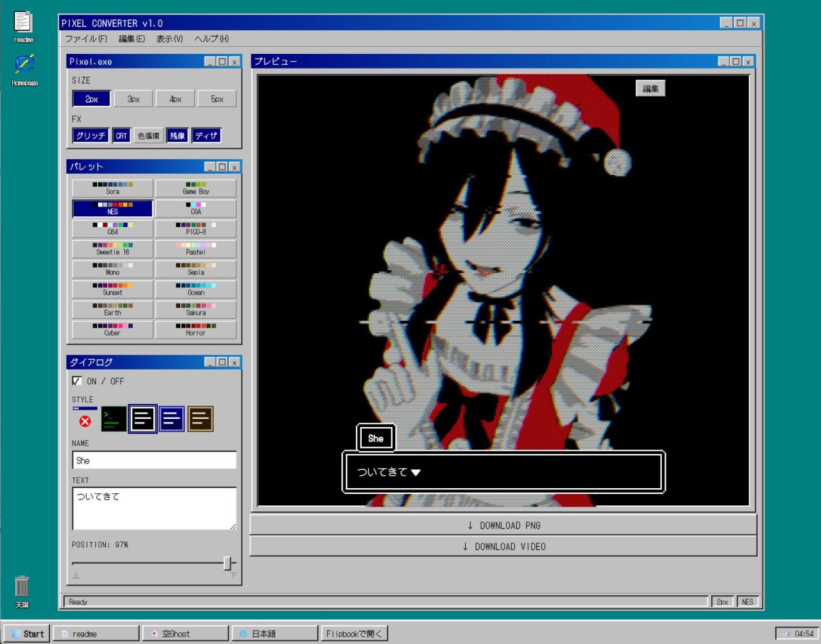The image size is (821, 644).
Task: Click the Flipbookで開く taskbar button
Action: (354, 634)
